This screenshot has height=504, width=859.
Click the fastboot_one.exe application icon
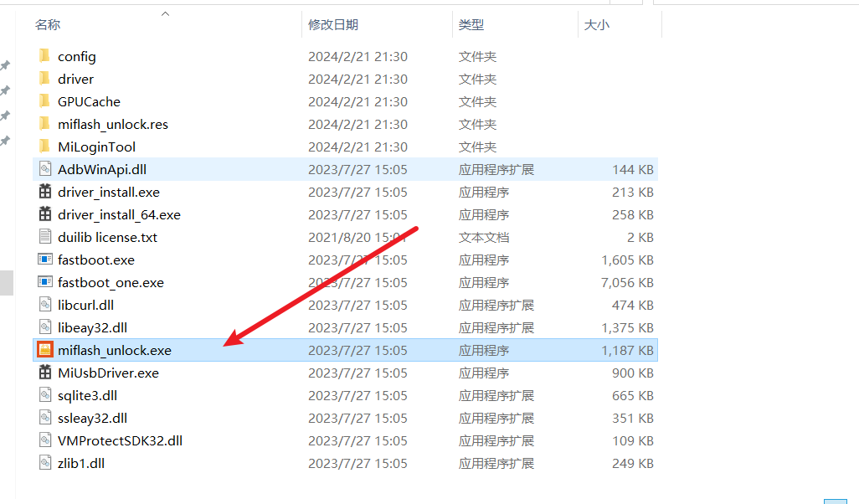[x=45, y=281]
